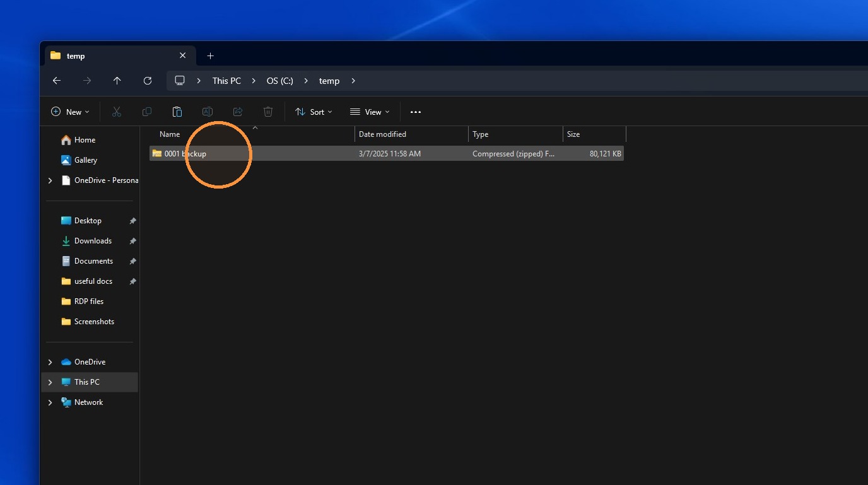This screenshot has height=485, width=868.
Task: Open the New dropdown menu
Action: click(x=70, y=112)
